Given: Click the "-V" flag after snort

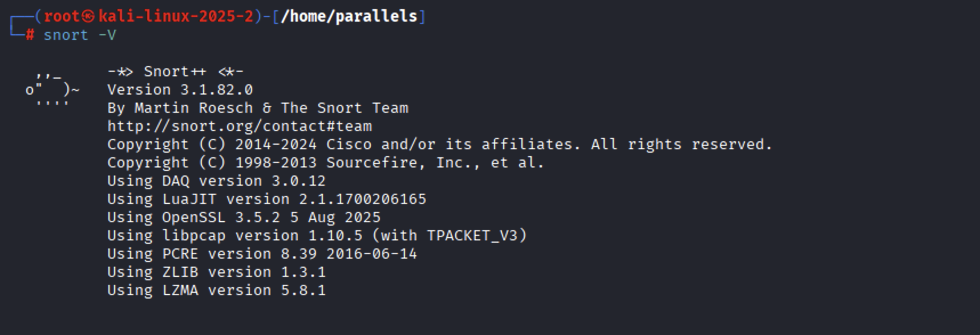Looking at the screenshot, I should (x=107, y=35).
